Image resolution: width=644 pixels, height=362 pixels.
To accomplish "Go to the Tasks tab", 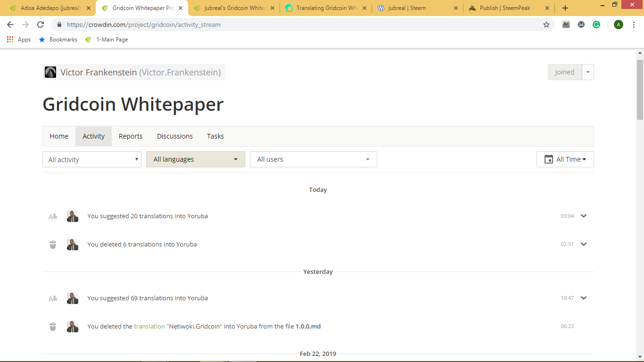I will [x=215, y=136].
